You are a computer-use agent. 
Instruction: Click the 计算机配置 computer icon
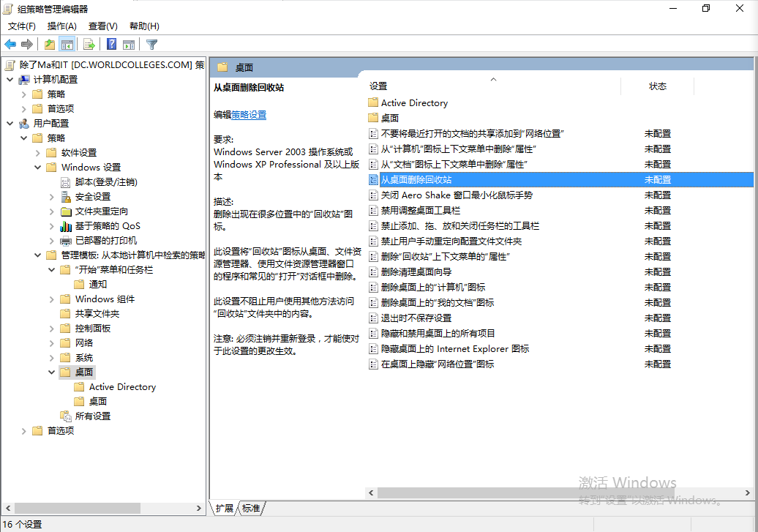pos(24,80)
